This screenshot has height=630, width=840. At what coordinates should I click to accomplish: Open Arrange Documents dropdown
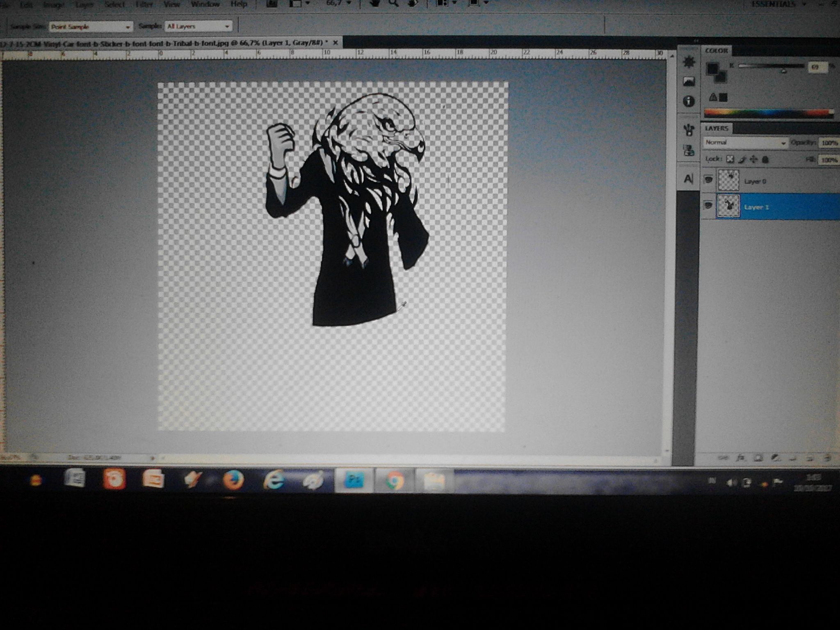[445, 3]
